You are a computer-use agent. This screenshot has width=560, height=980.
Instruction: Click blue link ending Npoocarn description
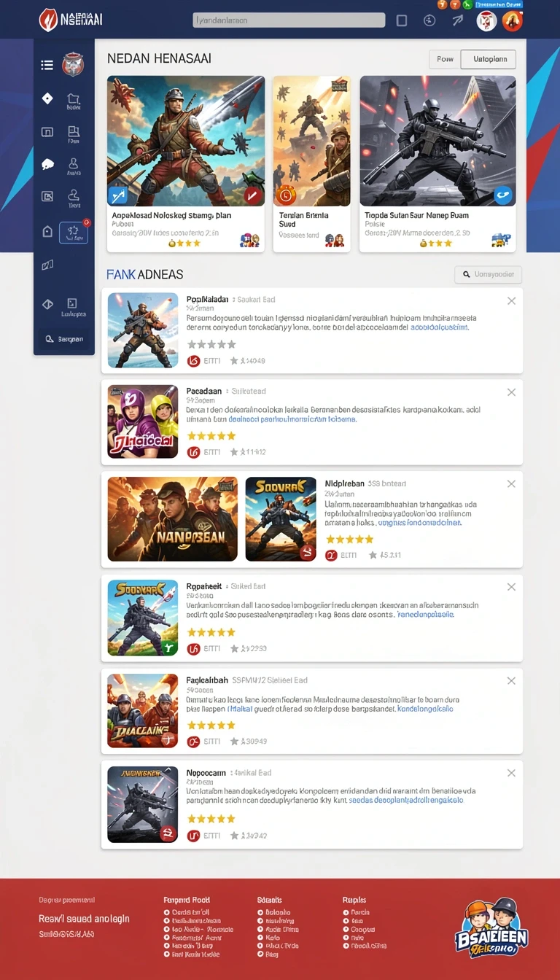click(x=406, y=800)
